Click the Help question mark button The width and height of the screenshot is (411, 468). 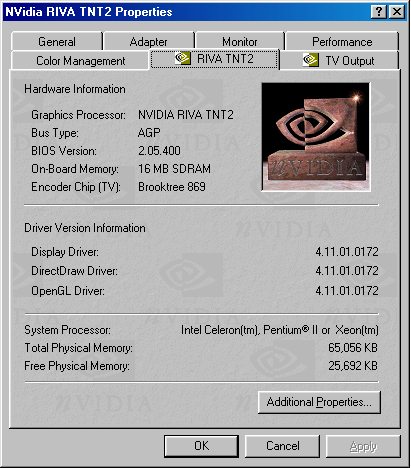379,12
